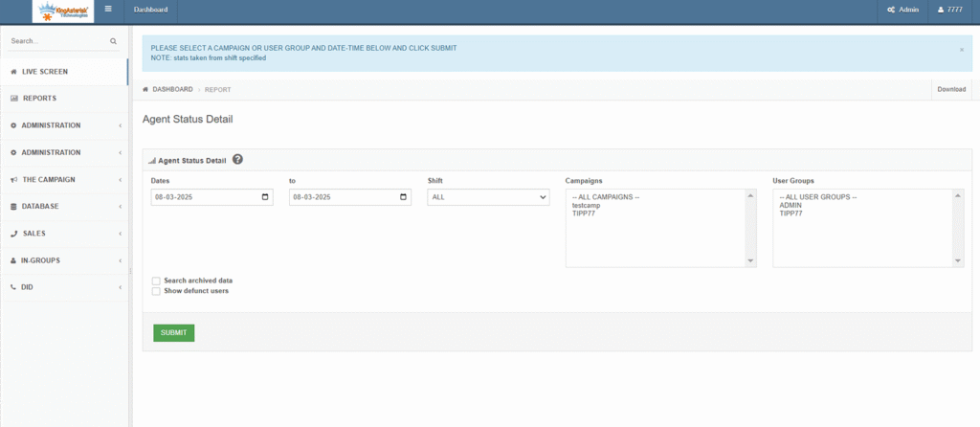Open calendar picker on start date field
Screen dimensions: 980x427
(x=265, y=197)
